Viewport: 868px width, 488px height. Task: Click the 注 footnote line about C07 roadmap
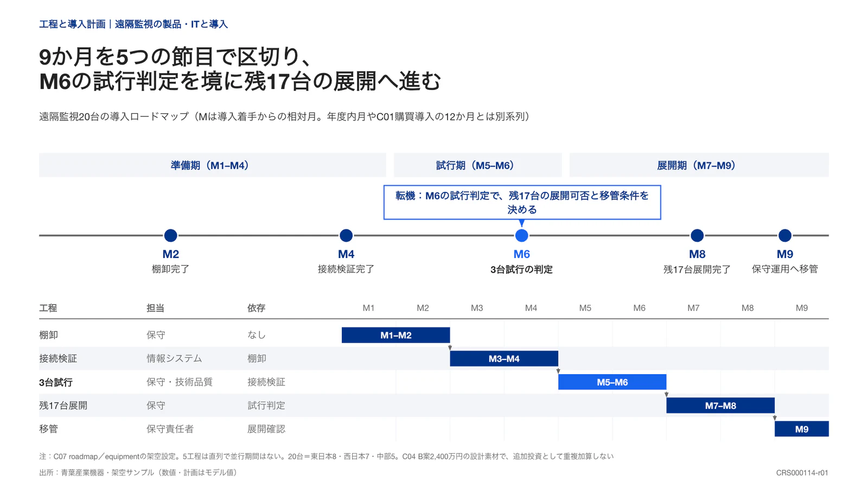point(327,457)
